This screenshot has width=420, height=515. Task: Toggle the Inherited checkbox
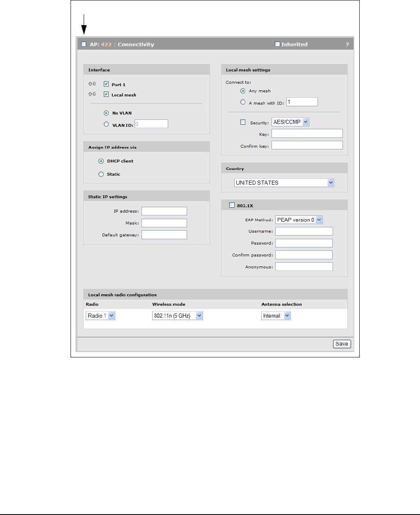coord(277,44)
